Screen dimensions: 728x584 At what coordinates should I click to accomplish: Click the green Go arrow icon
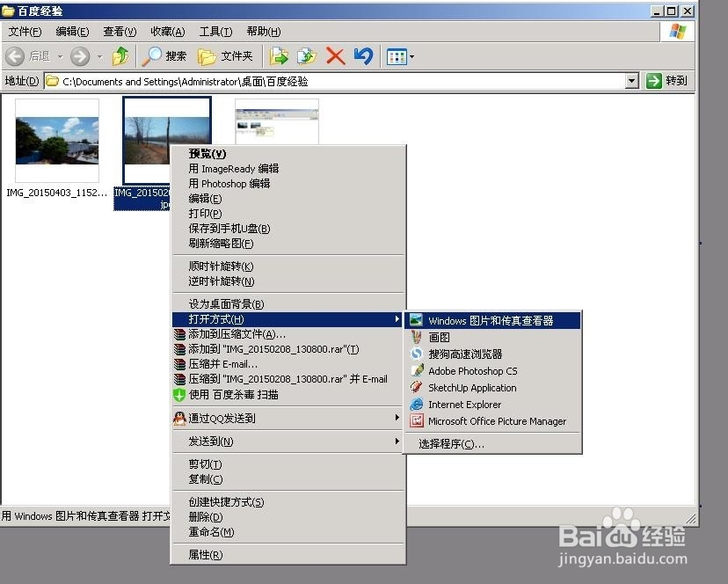click(x=653, y=81)
